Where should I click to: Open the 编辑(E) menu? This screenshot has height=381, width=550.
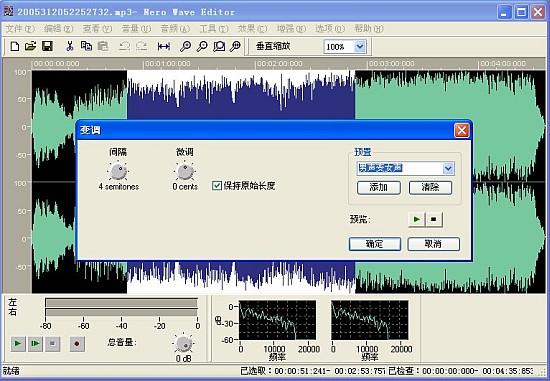click(59, 28)
